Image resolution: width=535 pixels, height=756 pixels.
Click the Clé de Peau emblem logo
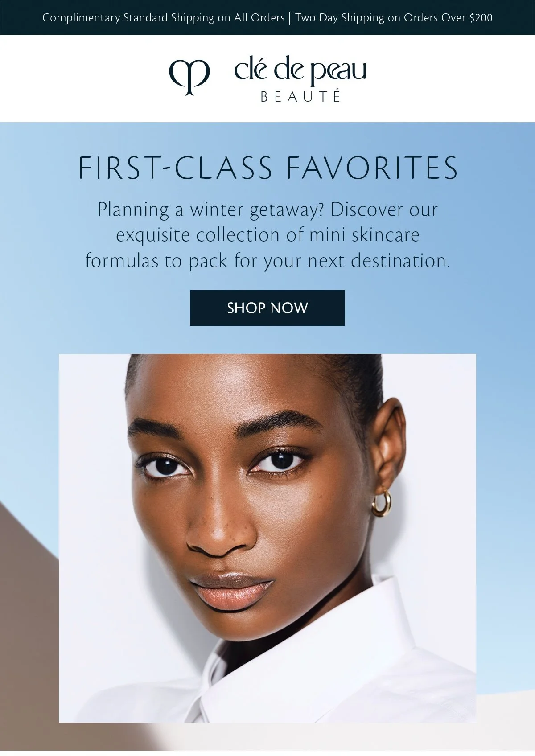[x=189, y=78]
